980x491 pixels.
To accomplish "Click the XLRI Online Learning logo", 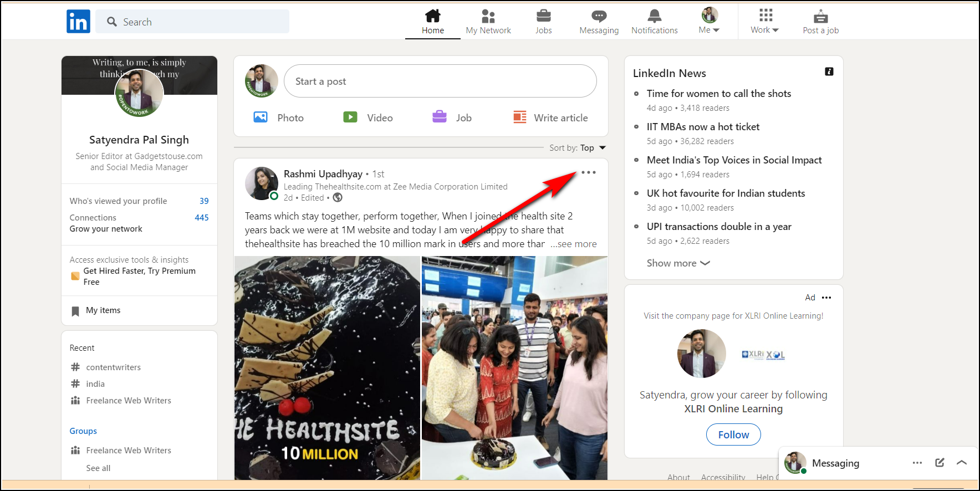I will point(763,355).
